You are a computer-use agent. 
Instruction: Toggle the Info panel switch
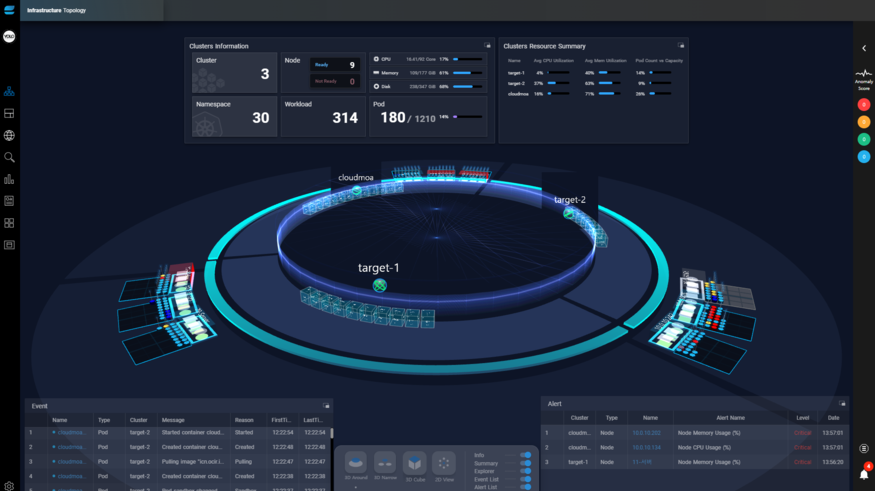(x=526, y=455)
